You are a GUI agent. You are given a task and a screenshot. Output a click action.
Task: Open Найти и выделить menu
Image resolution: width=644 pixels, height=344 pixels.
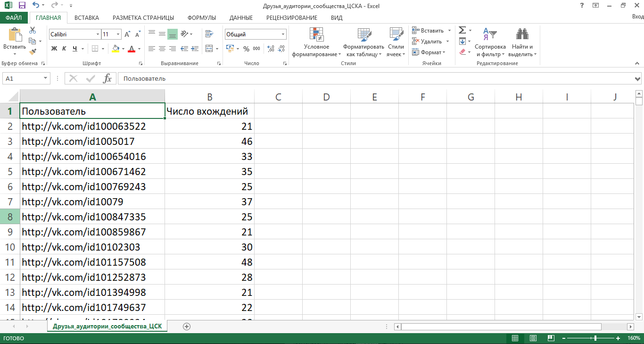pyautogui.click(x=522, y=42)
